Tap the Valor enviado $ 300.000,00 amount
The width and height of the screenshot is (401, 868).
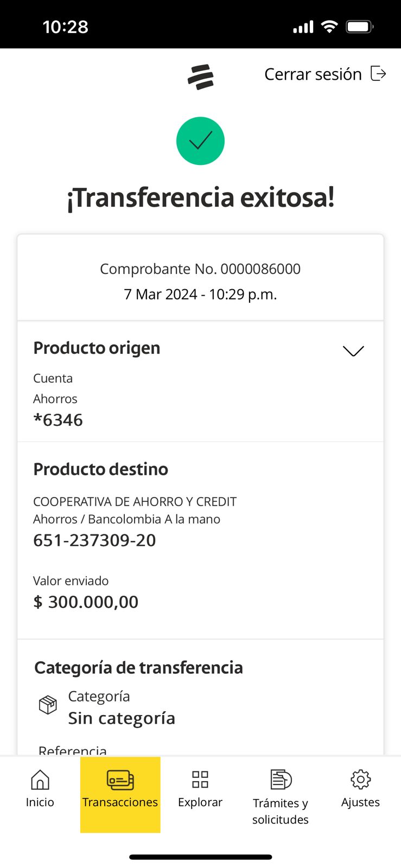pyautogui.click(x=86, y=602)
